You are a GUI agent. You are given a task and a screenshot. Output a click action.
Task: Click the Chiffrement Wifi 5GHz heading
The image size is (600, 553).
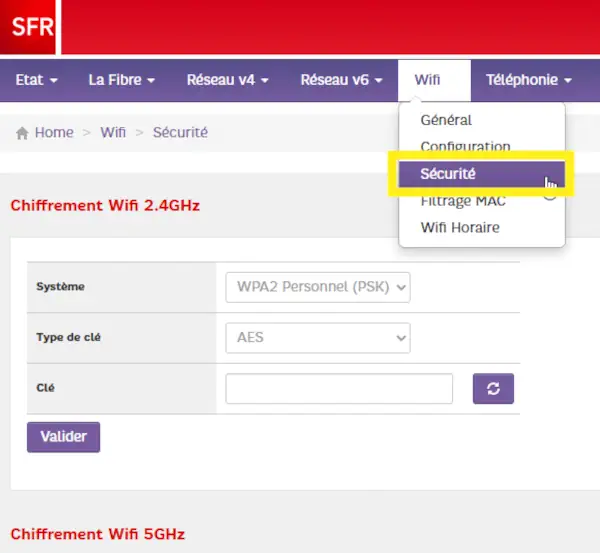[98, 534]
